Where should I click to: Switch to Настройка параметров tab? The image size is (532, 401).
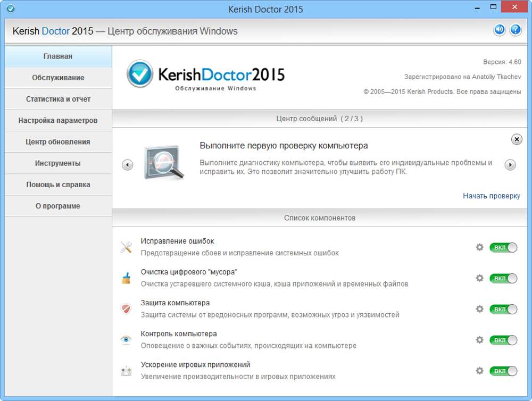pos(58,120)
